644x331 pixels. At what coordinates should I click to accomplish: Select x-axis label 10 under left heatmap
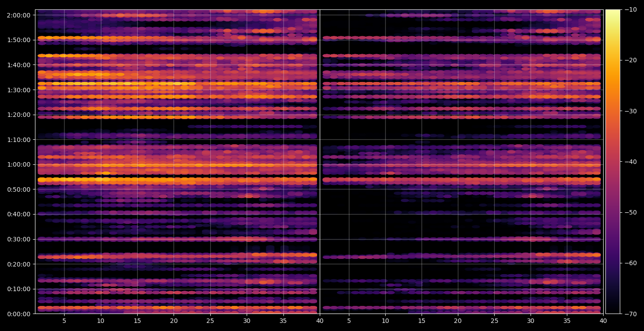click(x=101, y=321)
